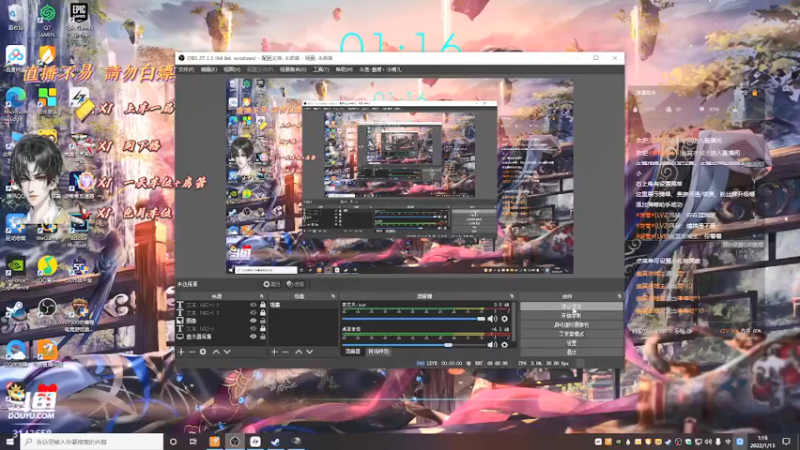The width and height of the screenshot is (800, 450).
Task: Adjust the 麦克风/Aux volume slider
Action: click(414, 319)
